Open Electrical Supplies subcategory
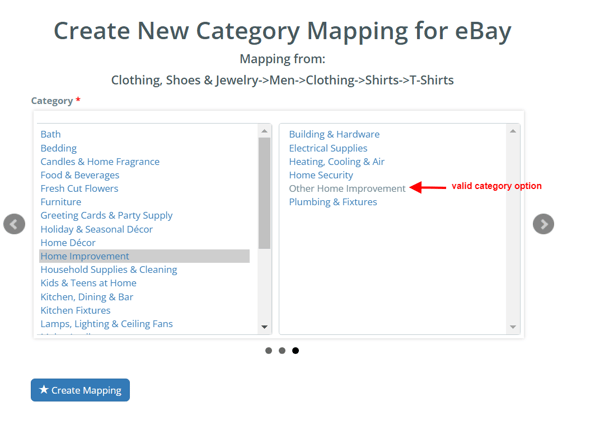Screen dimensions: 595x430 coord(328,148)
